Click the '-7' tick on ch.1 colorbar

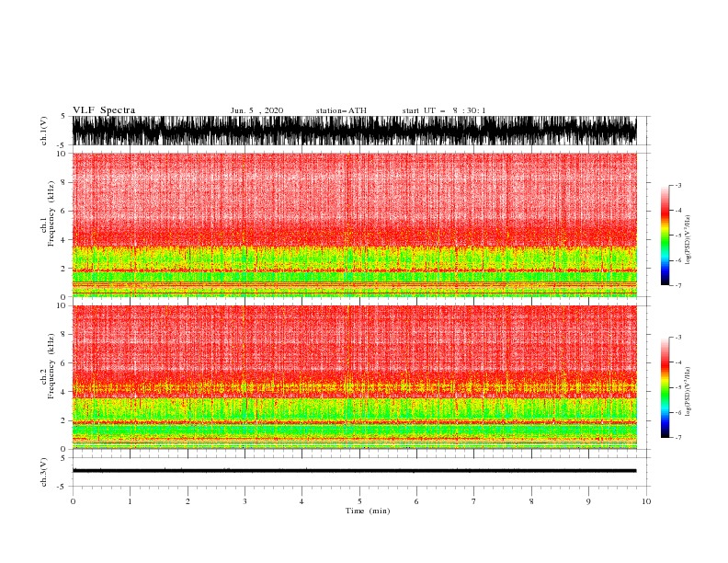coord(678,286)
